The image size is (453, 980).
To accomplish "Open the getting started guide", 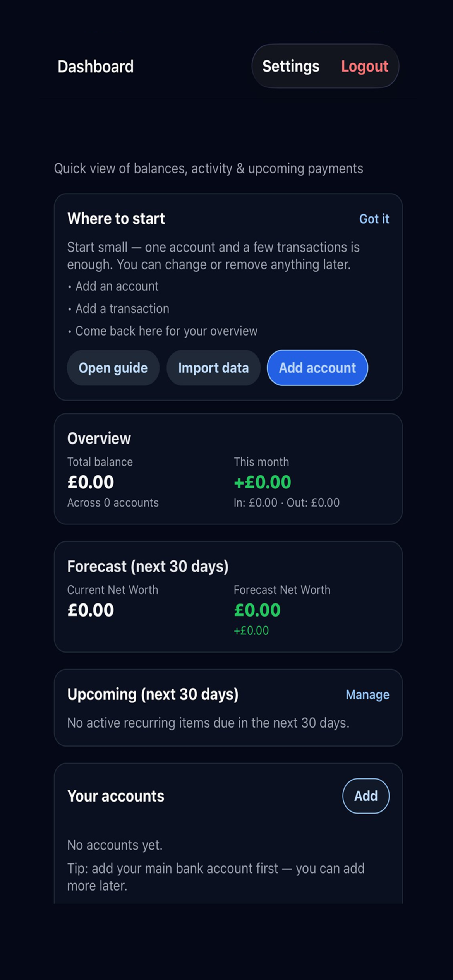I will pyautogui.click(x=113, y=368).
